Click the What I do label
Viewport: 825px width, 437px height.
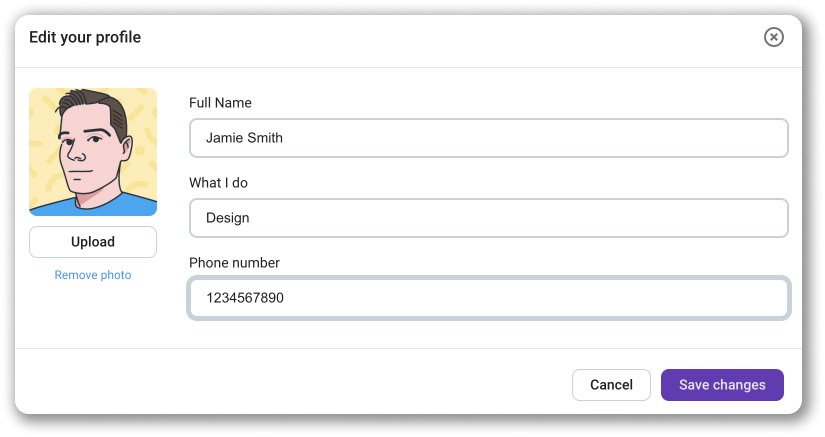pos(218,182)
